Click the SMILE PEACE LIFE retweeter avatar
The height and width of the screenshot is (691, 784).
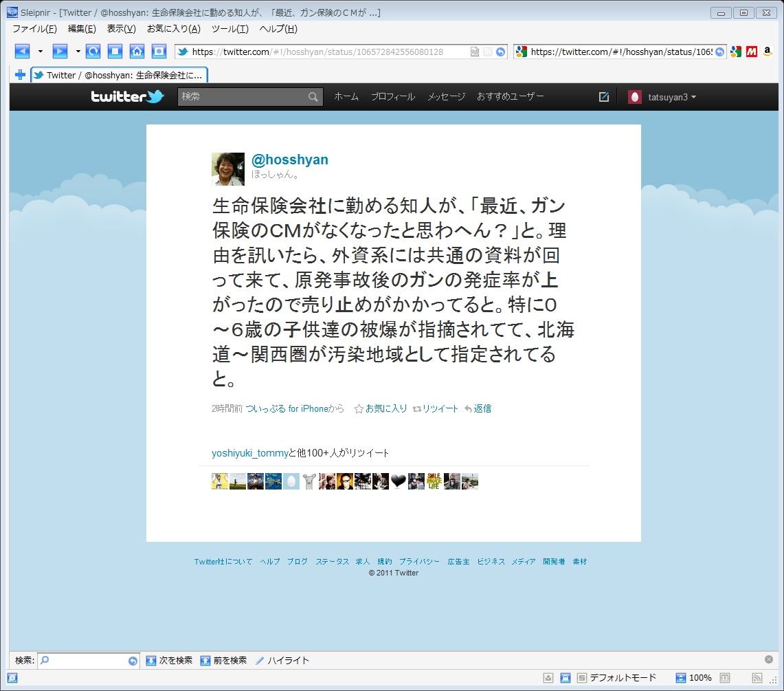pos(434,481)
